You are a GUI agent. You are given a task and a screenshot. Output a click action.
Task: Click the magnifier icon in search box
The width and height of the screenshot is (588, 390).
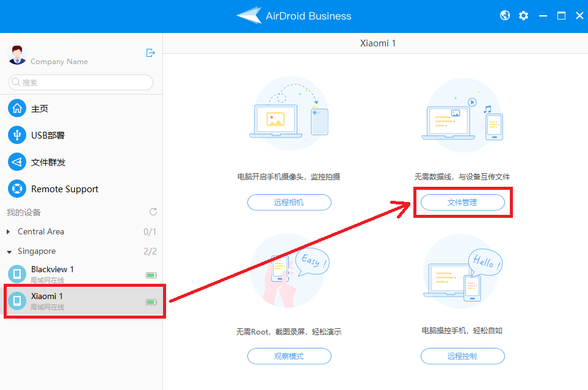[16, 82]
